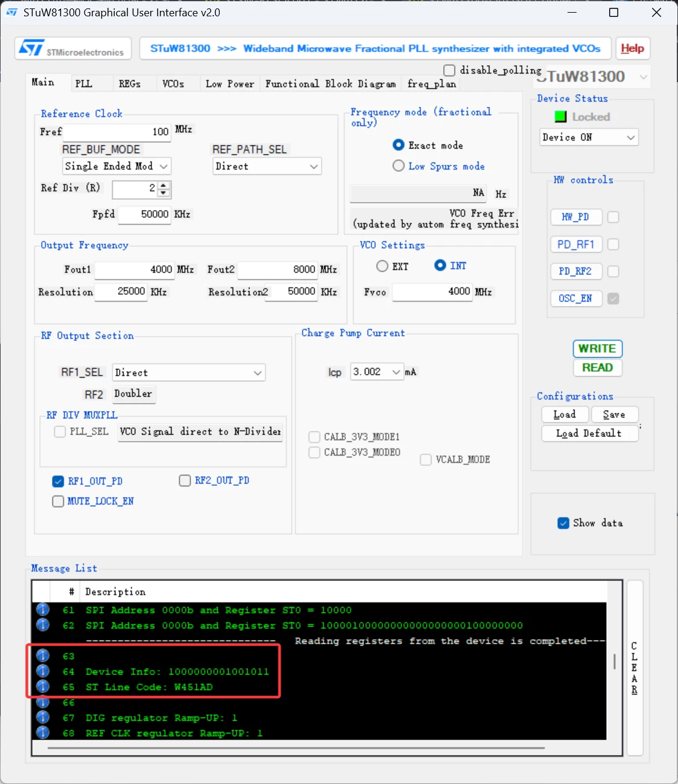Open the Functional Block Diagram tab
The image size is (678, 784).
point(331,84)
